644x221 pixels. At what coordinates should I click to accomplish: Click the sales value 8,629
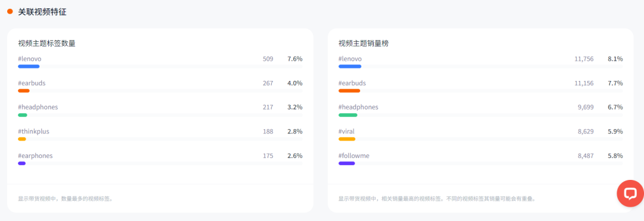click(x=586, y=132)
